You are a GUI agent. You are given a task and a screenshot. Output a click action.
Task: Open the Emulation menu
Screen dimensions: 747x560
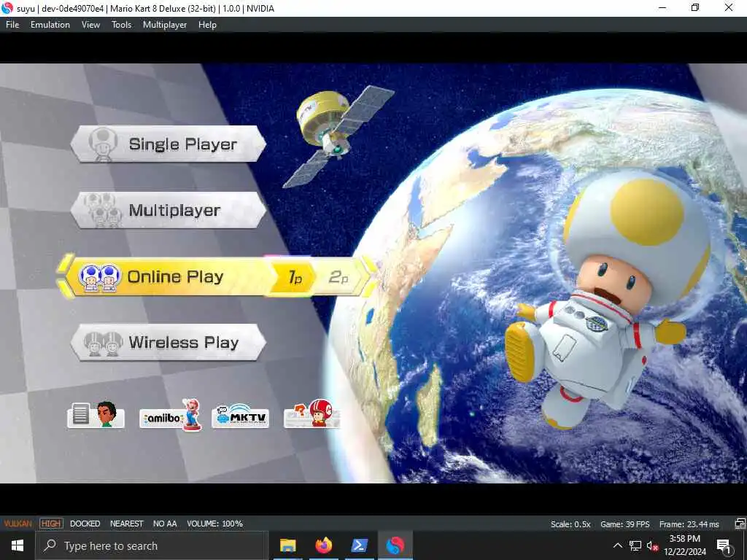(x=50, y=25)
